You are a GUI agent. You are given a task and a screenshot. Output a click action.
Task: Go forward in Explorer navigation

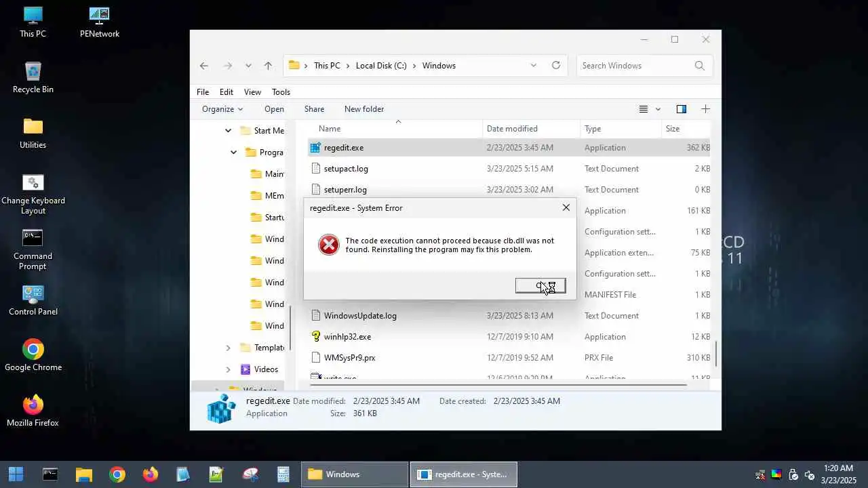click(x=228, y=66)
